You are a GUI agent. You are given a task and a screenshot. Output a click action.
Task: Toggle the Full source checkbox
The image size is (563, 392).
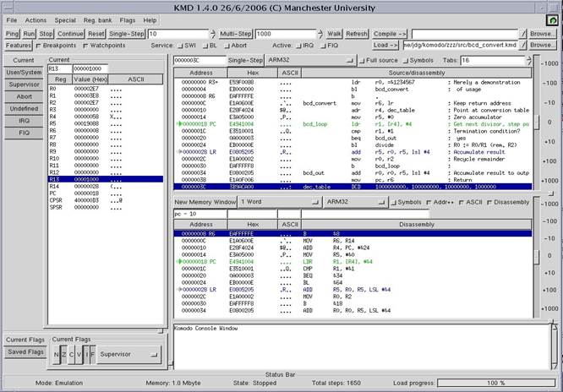click(363, 61)
